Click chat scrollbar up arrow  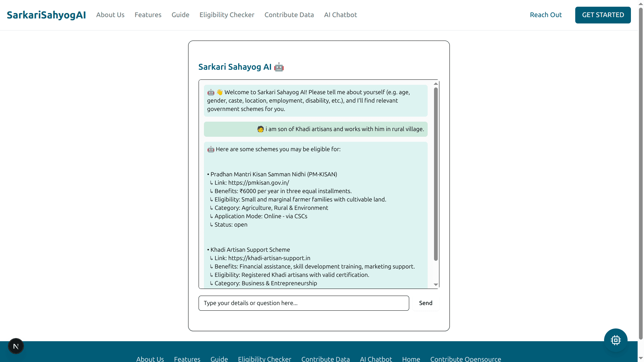pos(436,84)
